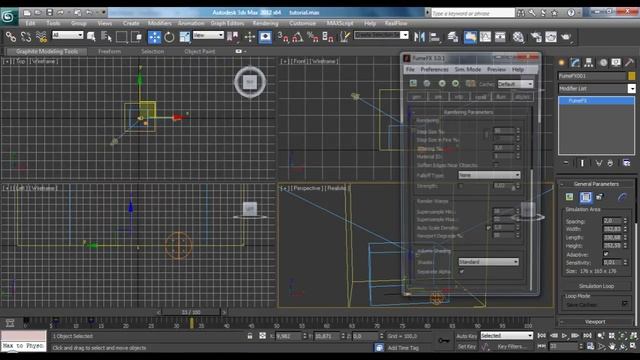The width and height of the screenshot is (640, 360).
Task: Open the MAXScript menu
Action: coord(340,23)
